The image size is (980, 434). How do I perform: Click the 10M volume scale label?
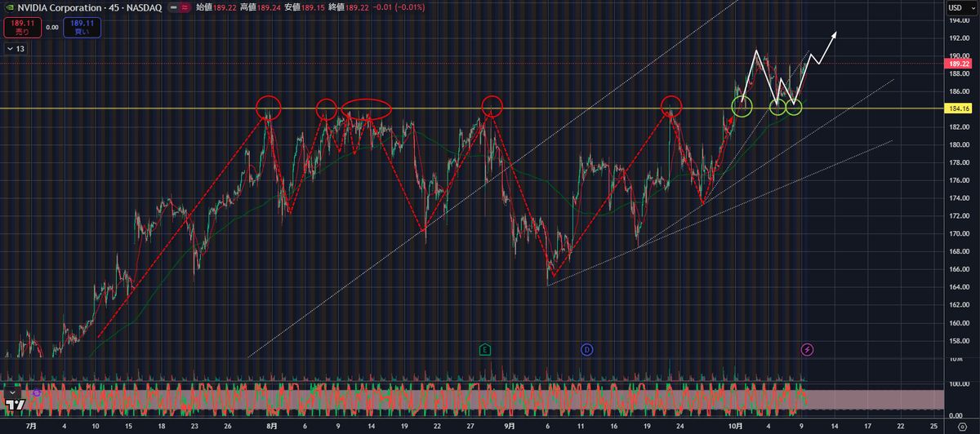(x=955, y=358)
